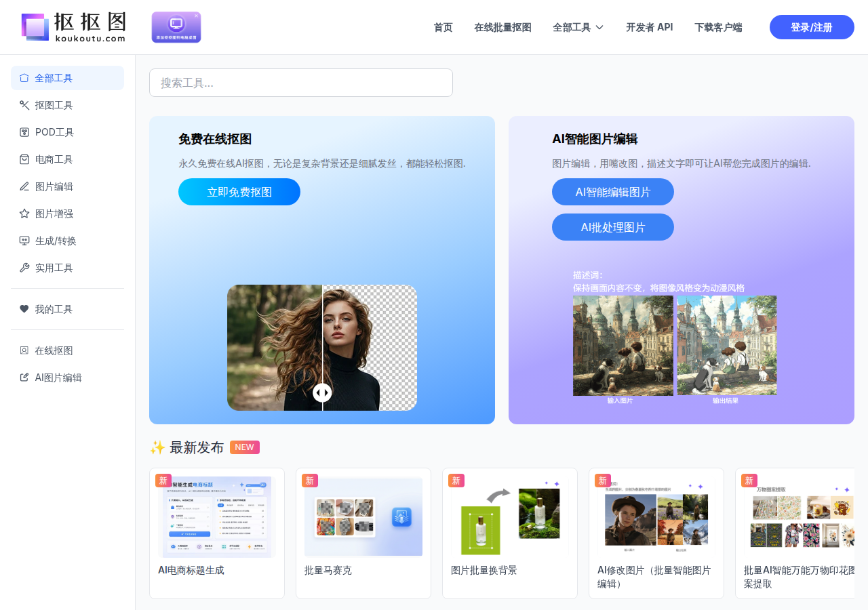Click the NEW badge beside 最新发布
868x610 pixels.
pyautogui.click(x=245, y=447)
